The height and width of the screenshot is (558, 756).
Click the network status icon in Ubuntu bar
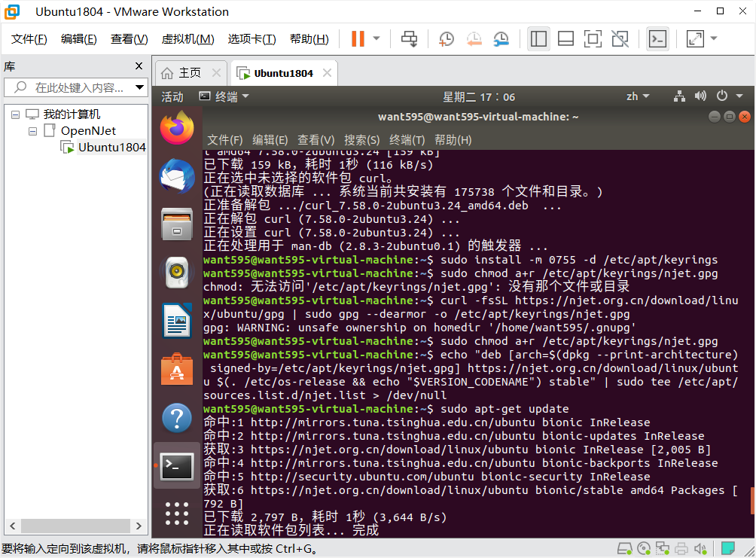click(679, 96)
